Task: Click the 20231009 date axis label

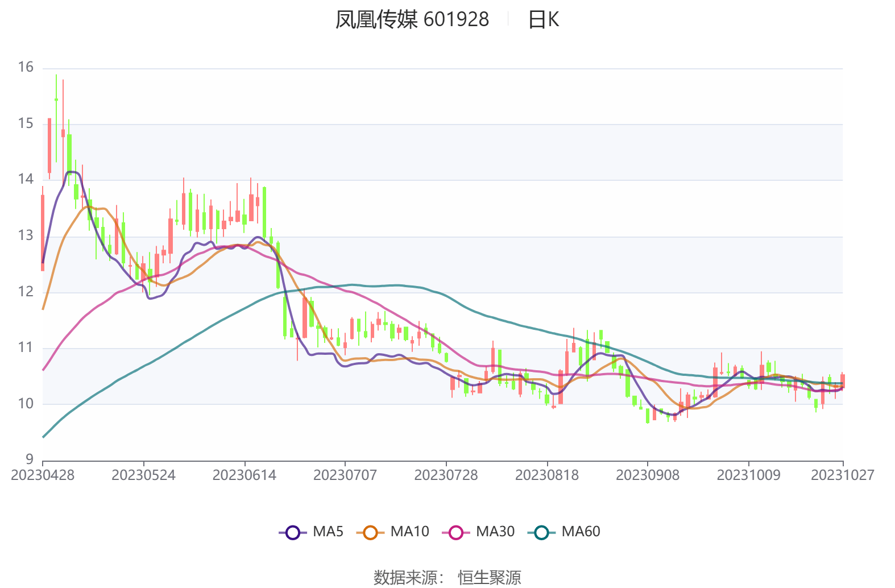Action: 748,475
